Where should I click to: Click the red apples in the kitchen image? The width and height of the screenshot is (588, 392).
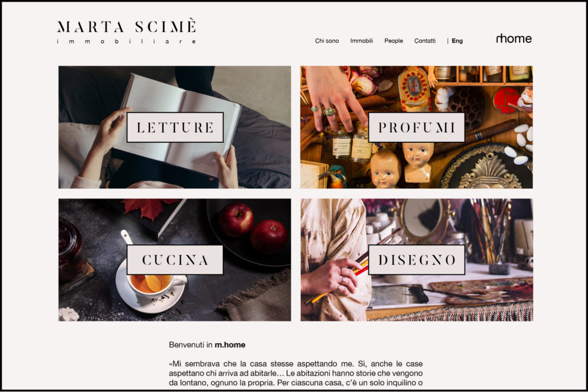(253, 228)
